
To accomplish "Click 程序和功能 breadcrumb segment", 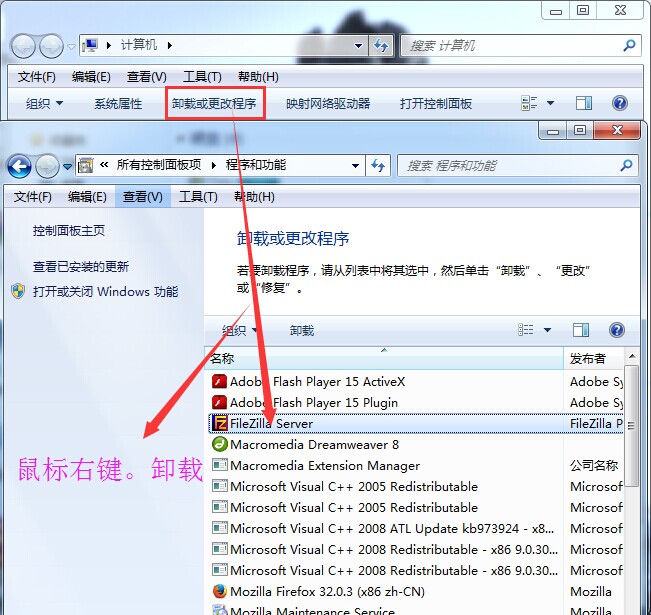I will [256, 165].
